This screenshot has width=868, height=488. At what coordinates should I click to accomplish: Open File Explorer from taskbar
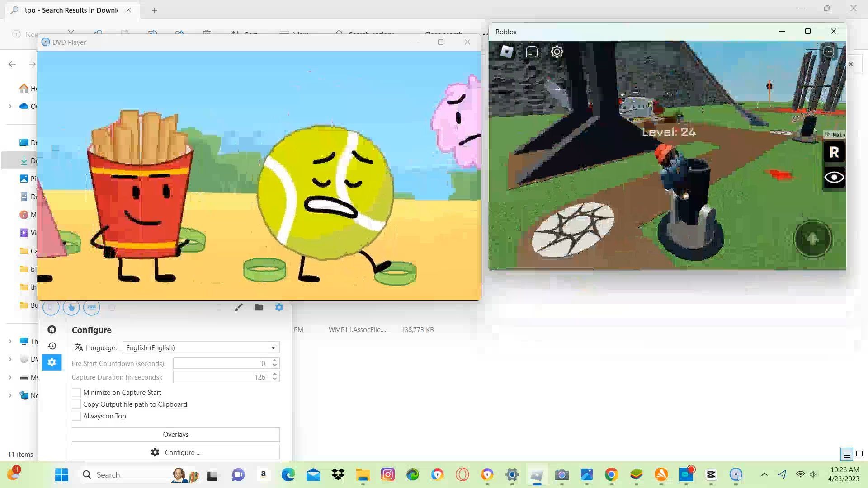[x=363, y=474]
